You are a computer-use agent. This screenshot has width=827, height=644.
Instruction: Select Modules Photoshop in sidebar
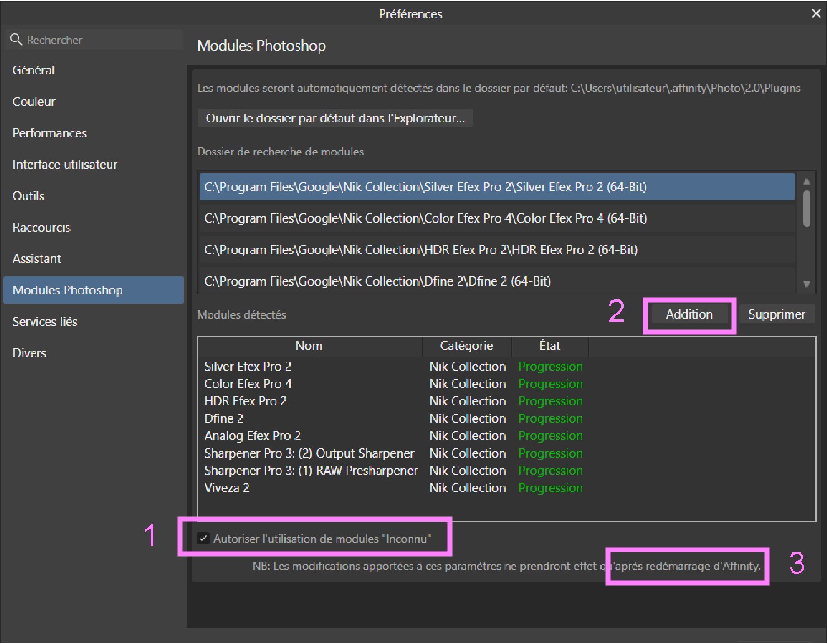click(x=93, y=290)
